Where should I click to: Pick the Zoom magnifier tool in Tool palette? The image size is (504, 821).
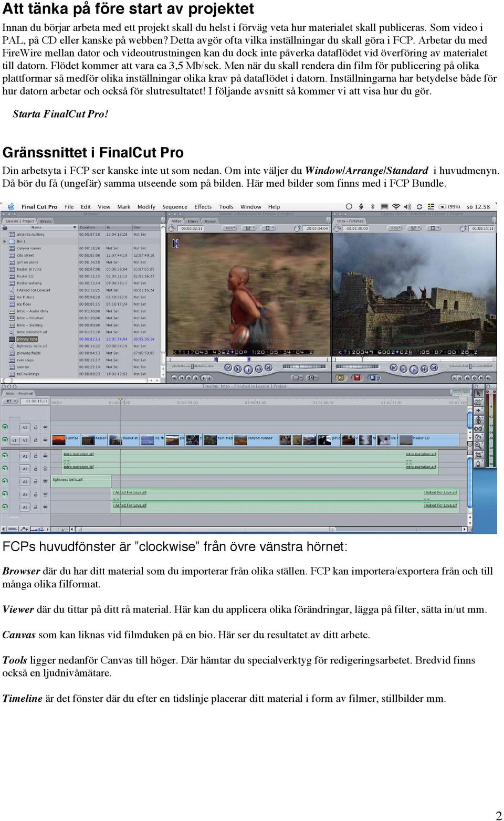[478, 446]
